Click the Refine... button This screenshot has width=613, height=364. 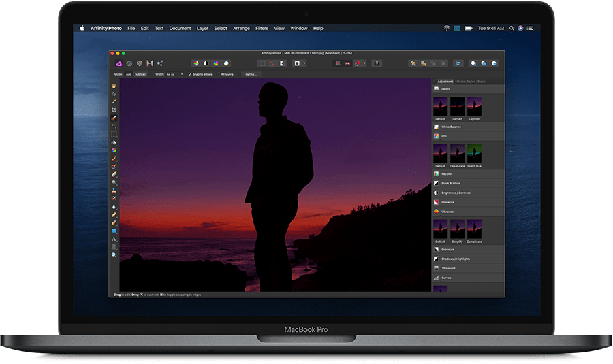pos(251,74)
